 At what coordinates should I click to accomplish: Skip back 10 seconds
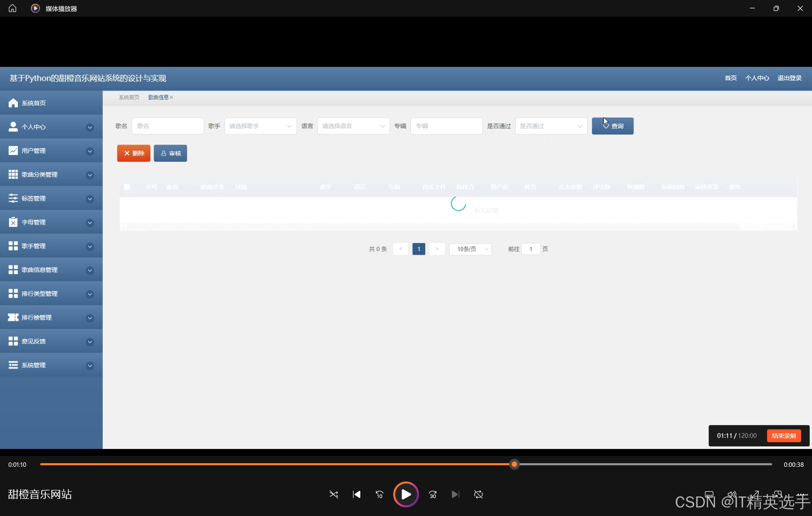(379, 494)
